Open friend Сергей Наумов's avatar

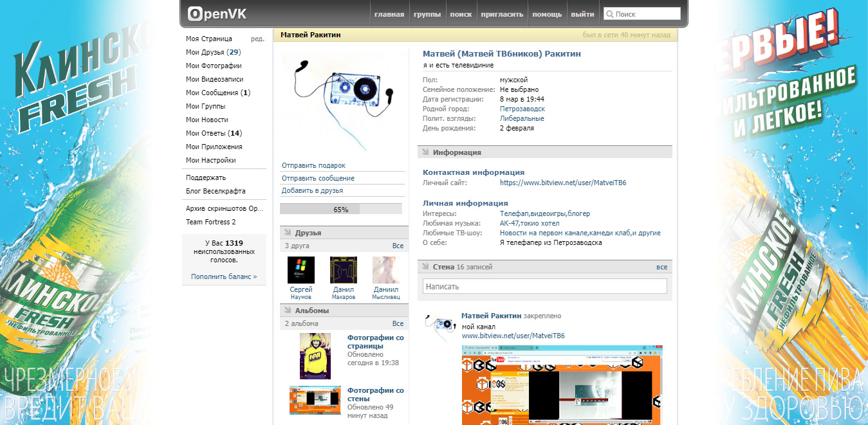(x=301, y=270)
